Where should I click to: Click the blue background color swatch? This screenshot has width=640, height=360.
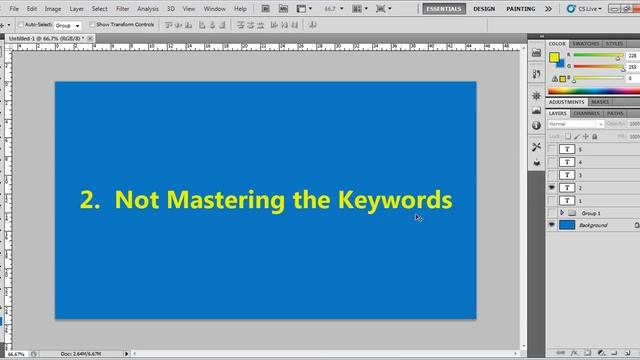coord(561,64)
